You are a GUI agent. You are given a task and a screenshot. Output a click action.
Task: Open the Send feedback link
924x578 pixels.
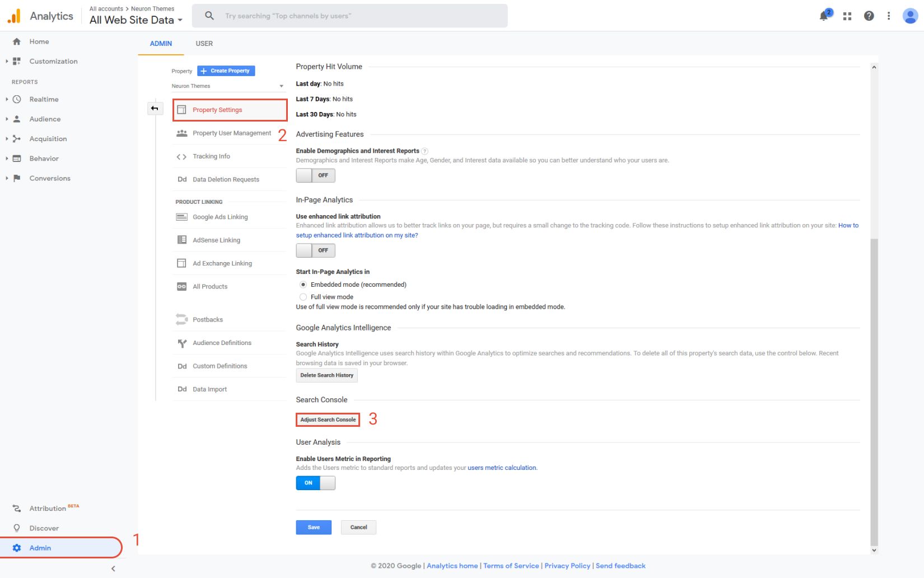[x=620, y=566]
